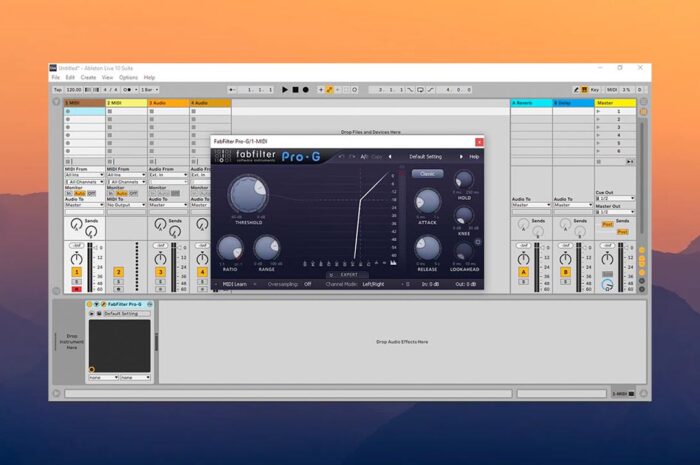Screen dimensions: 700x465
Task: Toggle the Key map mode button
Action: coord(594,90)
